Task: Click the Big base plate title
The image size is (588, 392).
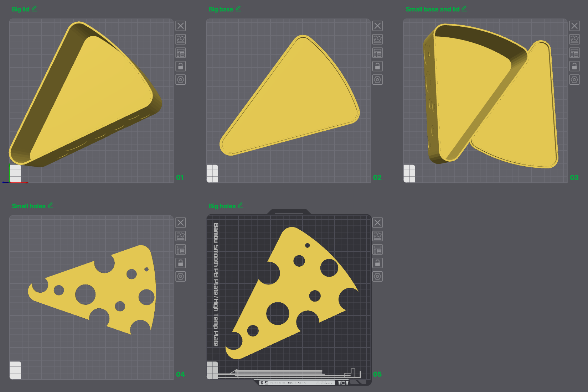Action: point(221,9)
